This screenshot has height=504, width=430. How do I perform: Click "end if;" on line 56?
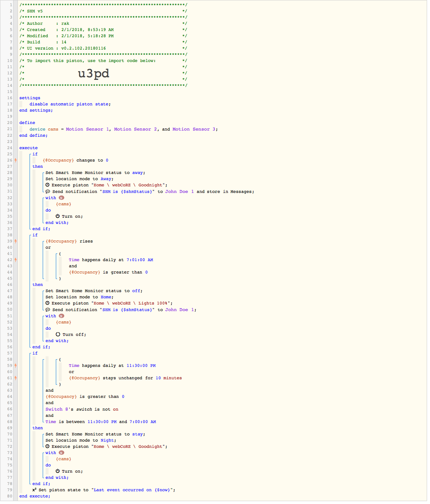[x=41, y=347]
